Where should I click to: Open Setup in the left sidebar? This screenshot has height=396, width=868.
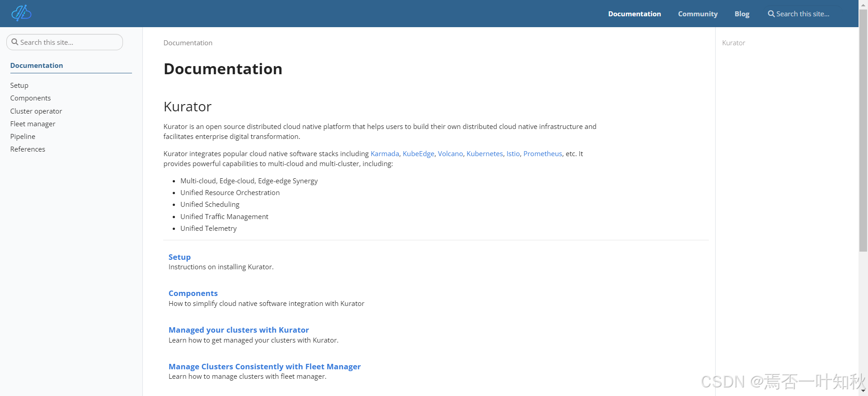pyautogui.click(x=19, y=86)
